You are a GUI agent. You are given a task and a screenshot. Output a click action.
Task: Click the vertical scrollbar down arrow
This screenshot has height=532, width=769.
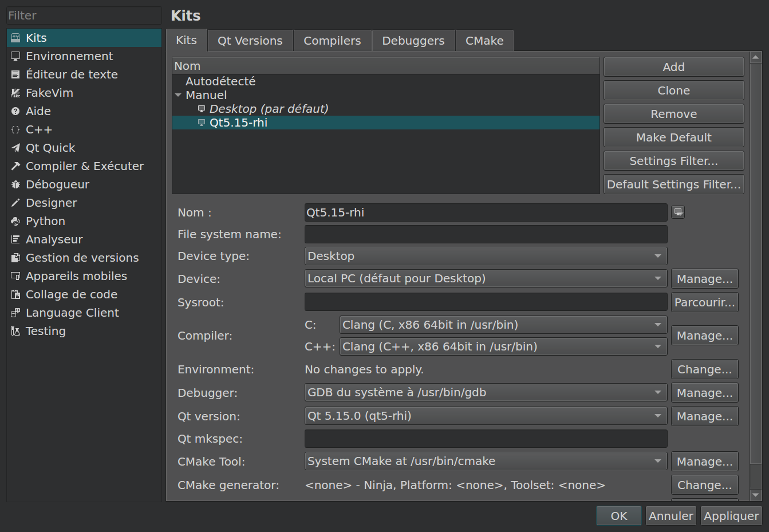coord(755,495)
